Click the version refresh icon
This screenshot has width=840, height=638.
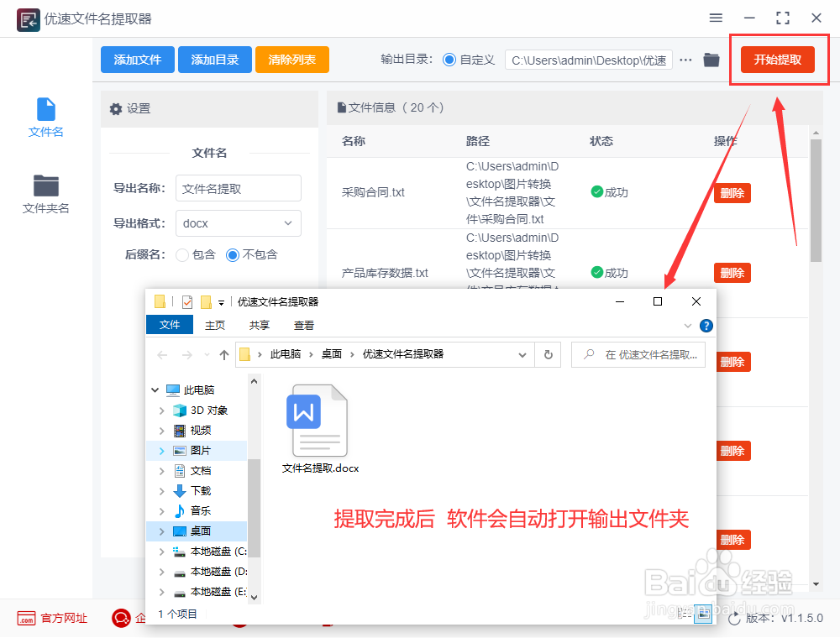pyautogui.click(x=734, y=619)
